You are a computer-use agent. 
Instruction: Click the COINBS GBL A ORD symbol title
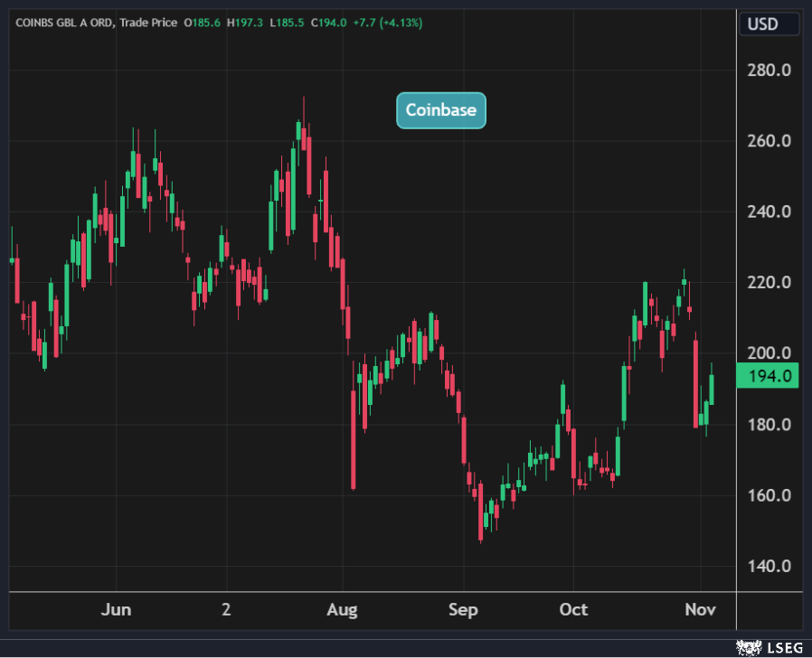(x=61, y=23)
